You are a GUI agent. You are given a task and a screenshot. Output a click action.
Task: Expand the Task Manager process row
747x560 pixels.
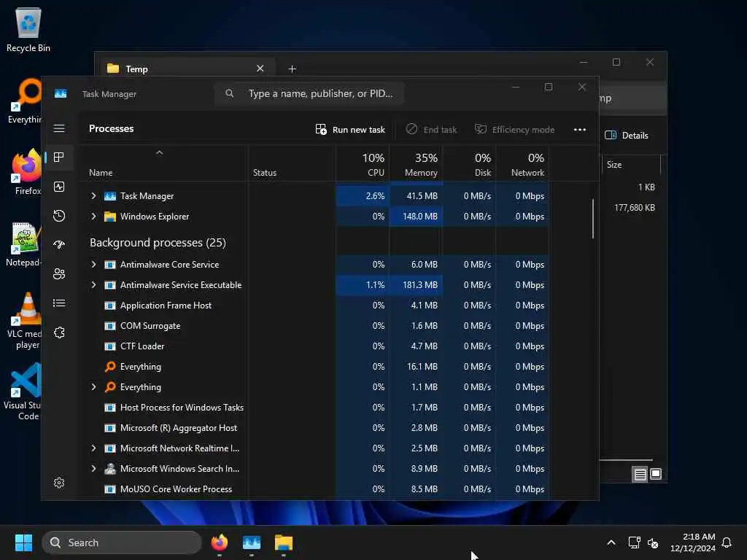coord(93,196)
